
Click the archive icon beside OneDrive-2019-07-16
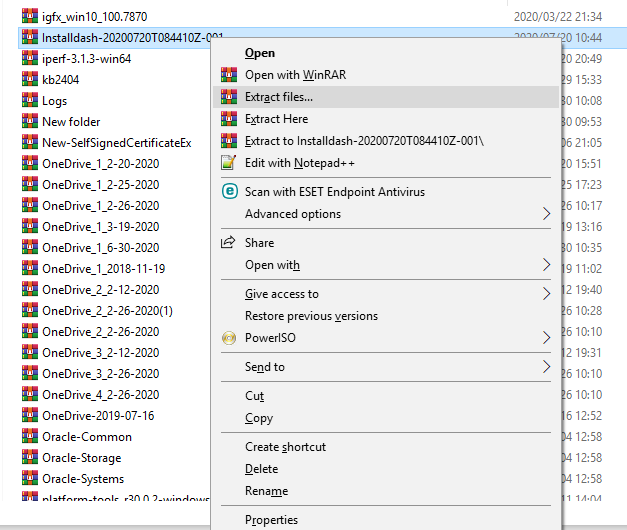tap(30, 415)
